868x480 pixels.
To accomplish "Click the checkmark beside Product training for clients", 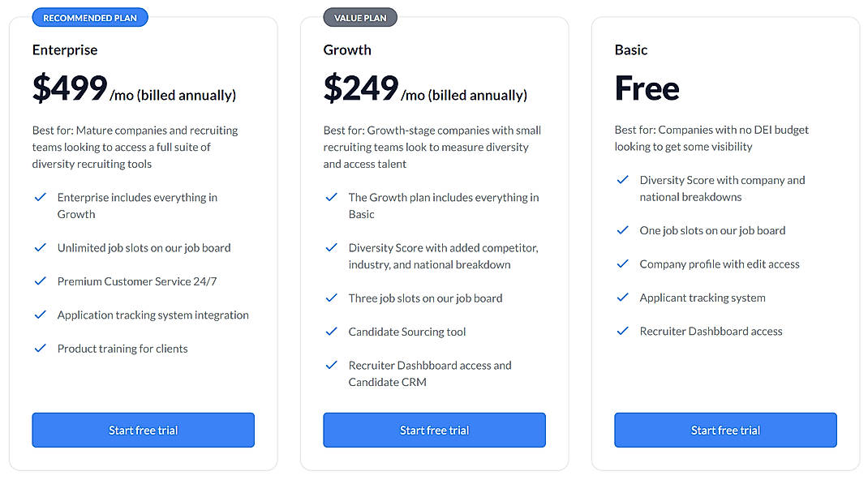I will coord(41,348).
